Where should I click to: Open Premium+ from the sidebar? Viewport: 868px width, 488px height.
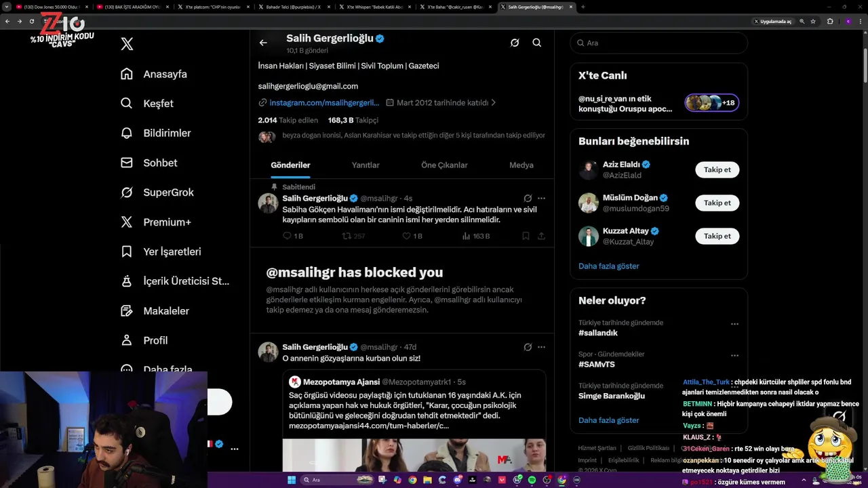point(155,222)
